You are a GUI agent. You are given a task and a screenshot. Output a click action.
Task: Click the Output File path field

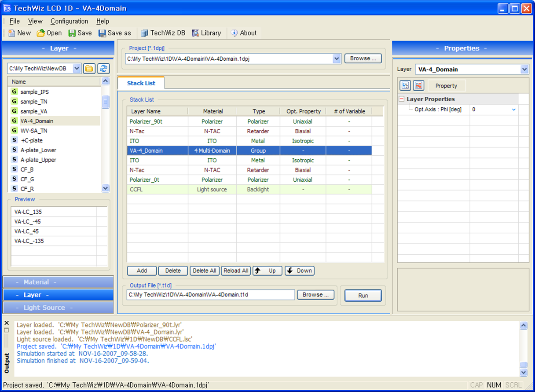click(x=210, y=295)
